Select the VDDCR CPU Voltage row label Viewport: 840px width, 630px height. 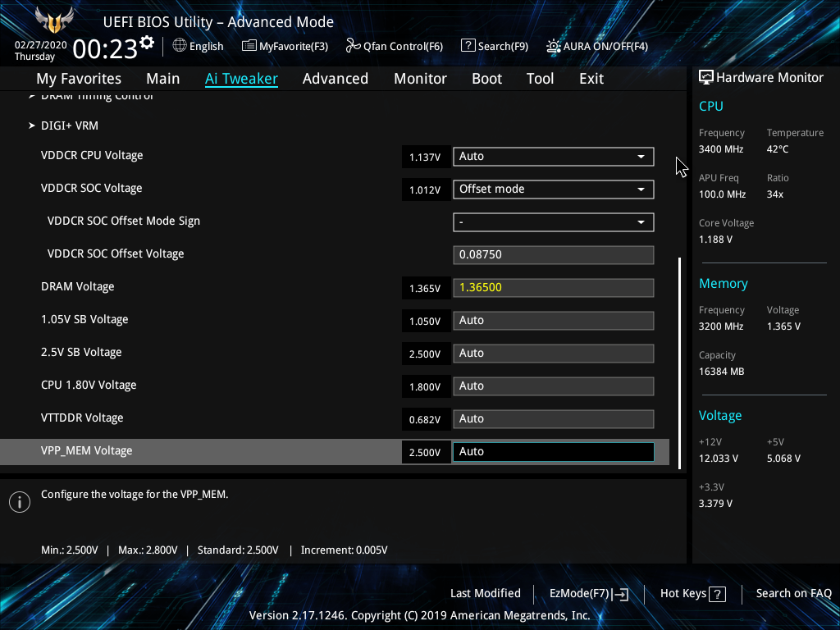click(x=92, y=156)
